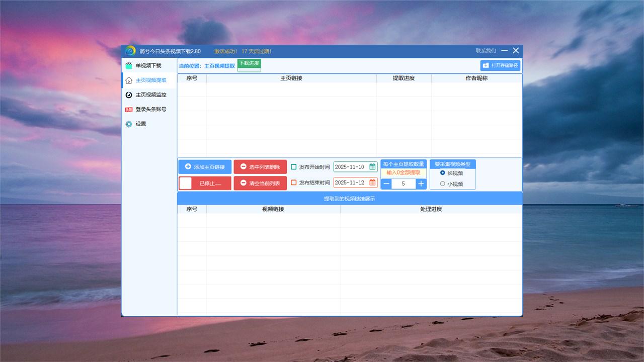
Task: Click 选中列表删除 button
Action: pyautogui.click(x=260, y=167)
